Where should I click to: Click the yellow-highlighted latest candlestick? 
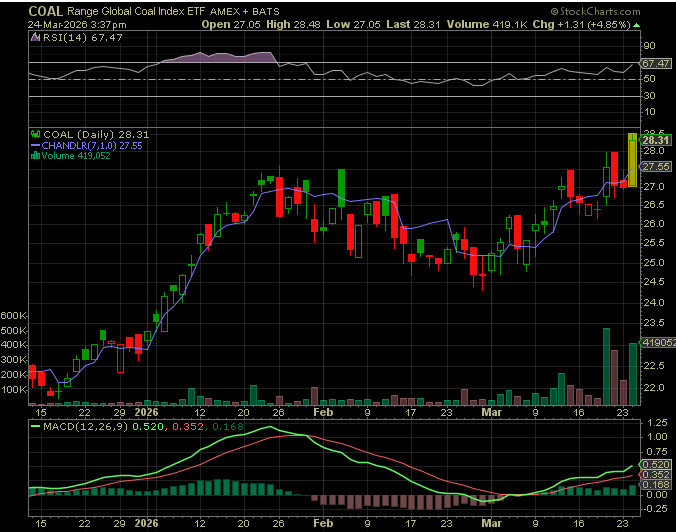tap(632, 160)
